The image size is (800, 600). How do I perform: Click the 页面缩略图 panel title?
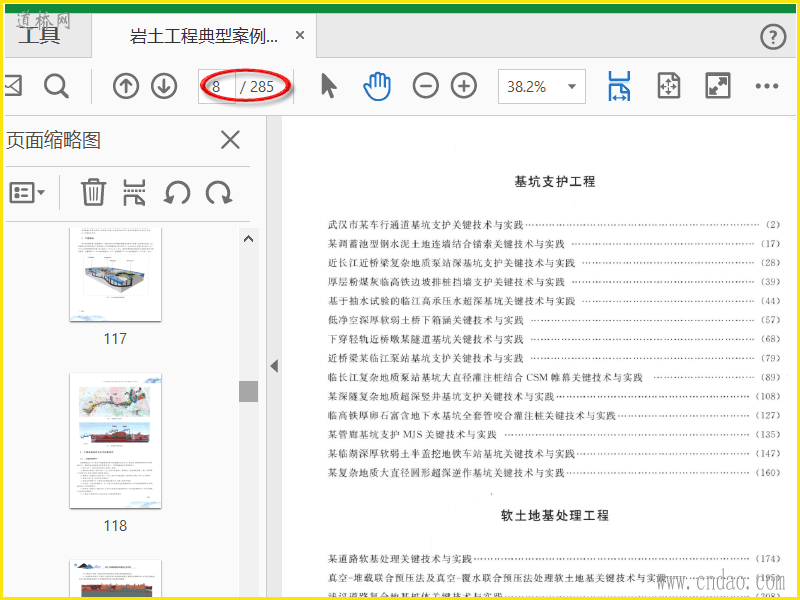[x=53, y=140]
